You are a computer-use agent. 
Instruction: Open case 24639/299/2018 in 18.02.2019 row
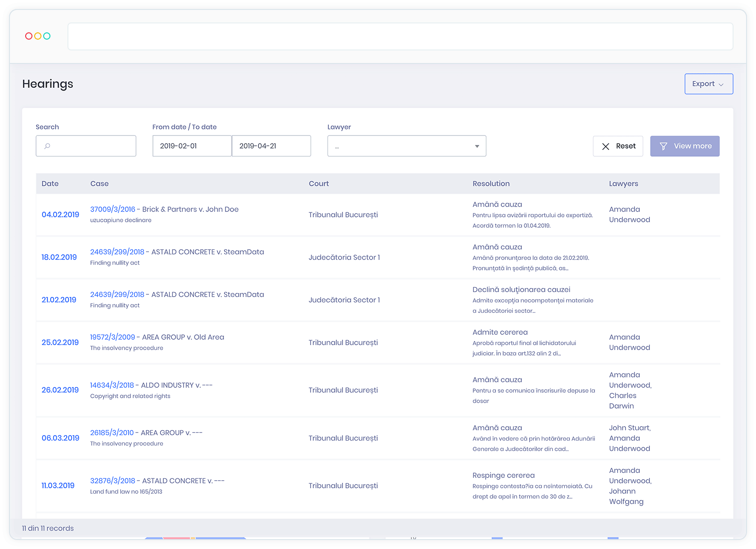pyautogui.click(x=117, y=252)
